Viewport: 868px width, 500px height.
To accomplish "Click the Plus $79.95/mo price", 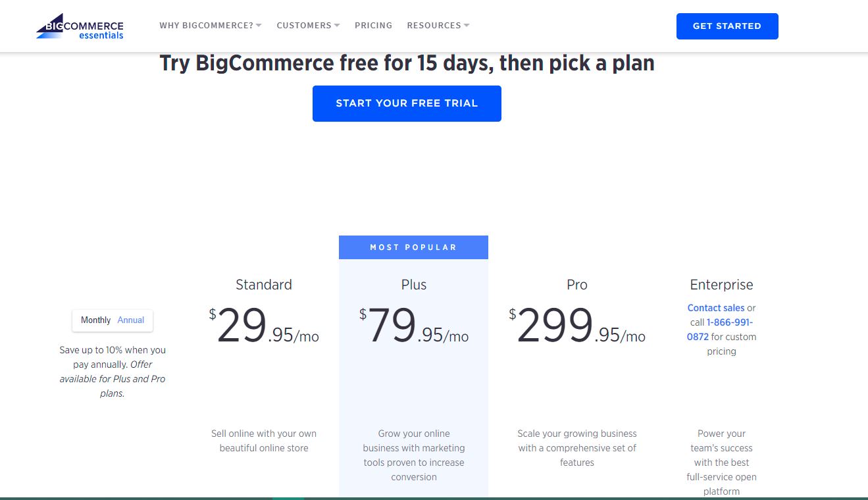I will [x=413, y=327].
